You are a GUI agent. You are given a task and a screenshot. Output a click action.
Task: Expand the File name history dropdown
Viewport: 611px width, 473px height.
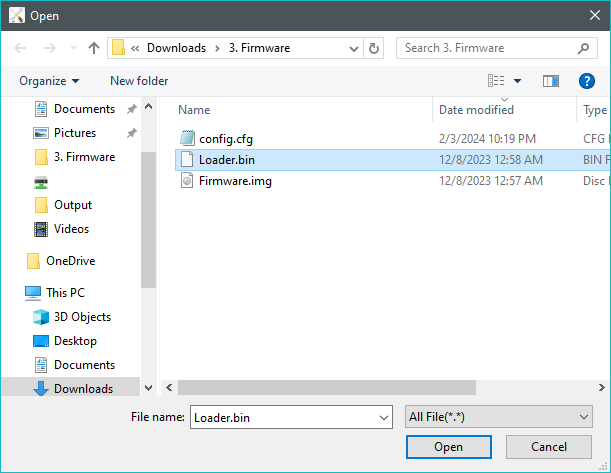(x=382, y=417)
